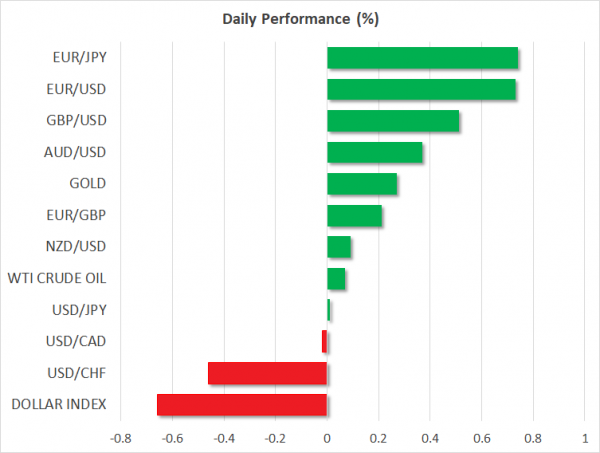Select the EUR/GBP green bar
600x453 pixels.
click(x=354, y=216)
